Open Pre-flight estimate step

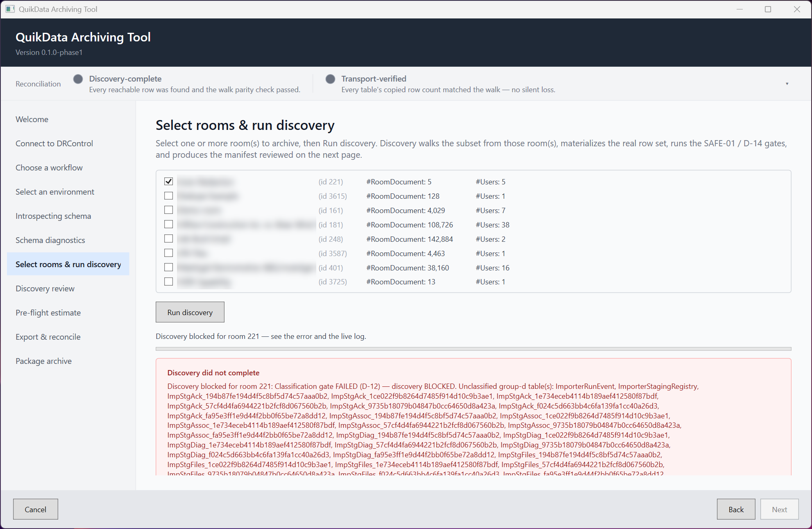(x=68, y=313)
